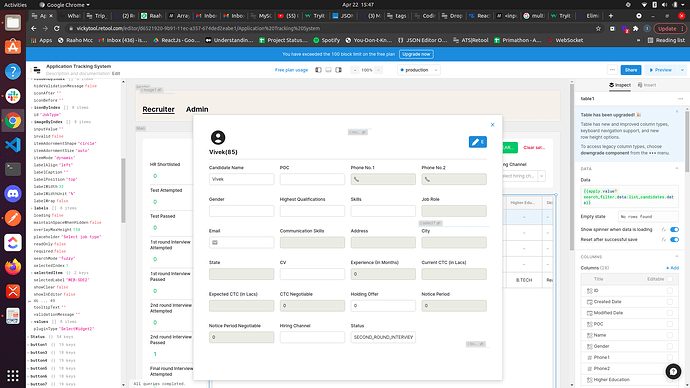Zoom in with the plus button
Screen dimensions: 690x388
(x=378, y=70)
